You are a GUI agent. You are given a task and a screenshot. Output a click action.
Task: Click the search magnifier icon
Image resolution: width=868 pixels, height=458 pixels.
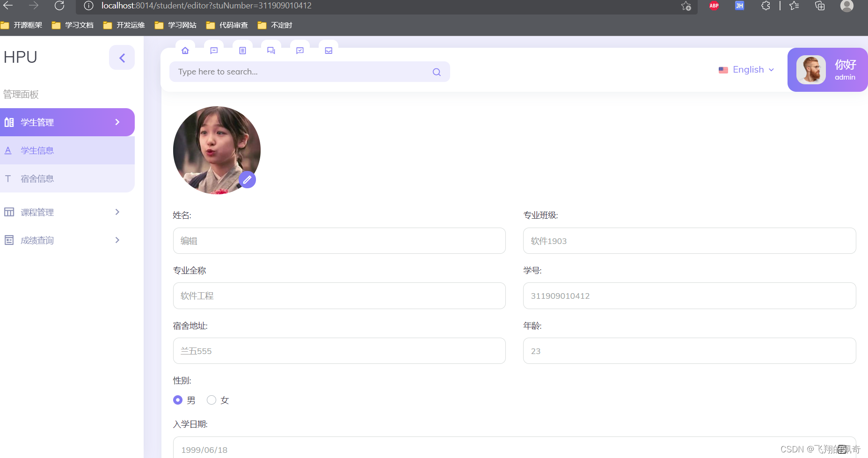(436, 72)
